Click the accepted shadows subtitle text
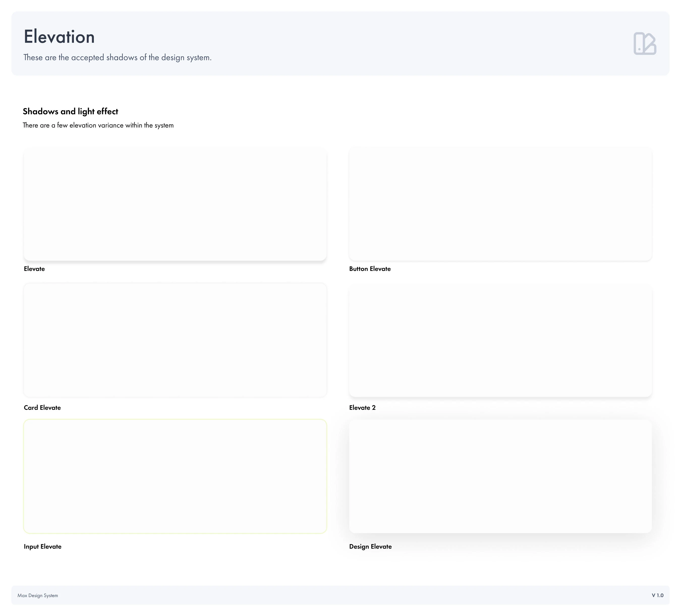 117,58
